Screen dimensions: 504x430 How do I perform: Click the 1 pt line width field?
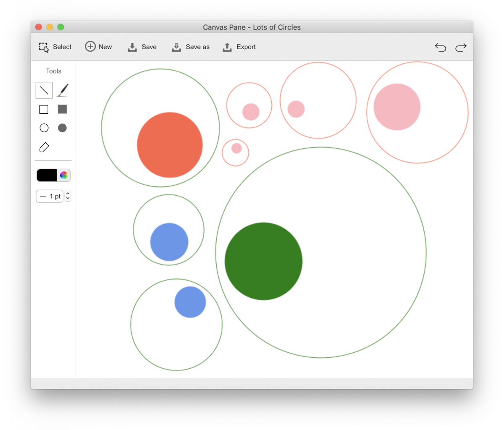pyautogui.click(x=50, y=196)
